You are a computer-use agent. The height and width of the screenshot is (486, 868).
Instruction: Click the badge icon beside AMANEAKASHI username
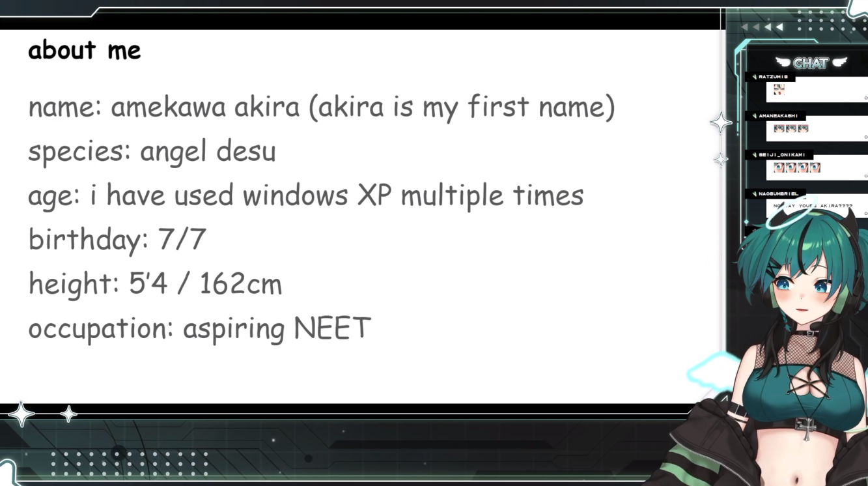click(754, 116)
